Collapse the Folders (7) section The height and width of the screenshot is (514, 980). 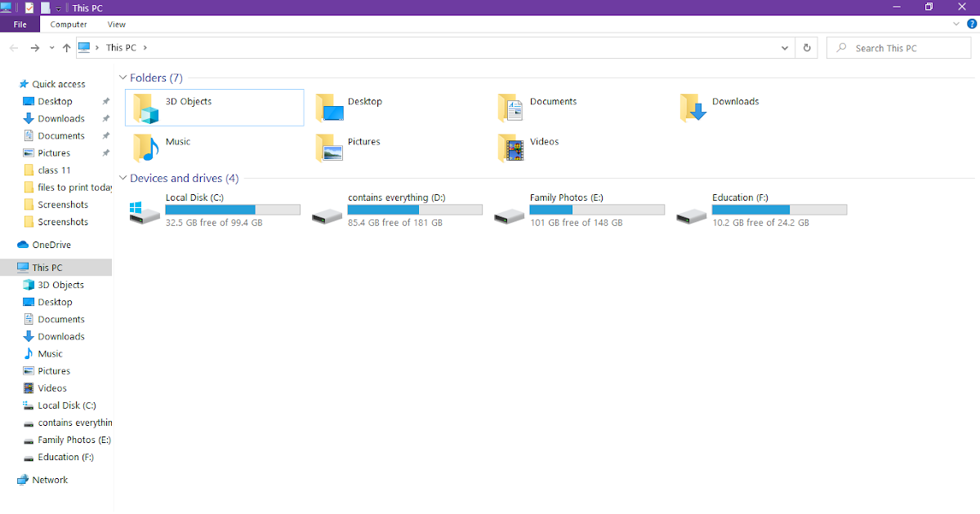coord(122,78)
